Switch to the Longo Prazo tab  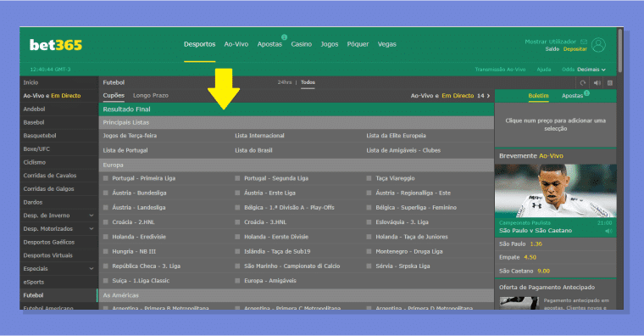(x=151, y=95)
